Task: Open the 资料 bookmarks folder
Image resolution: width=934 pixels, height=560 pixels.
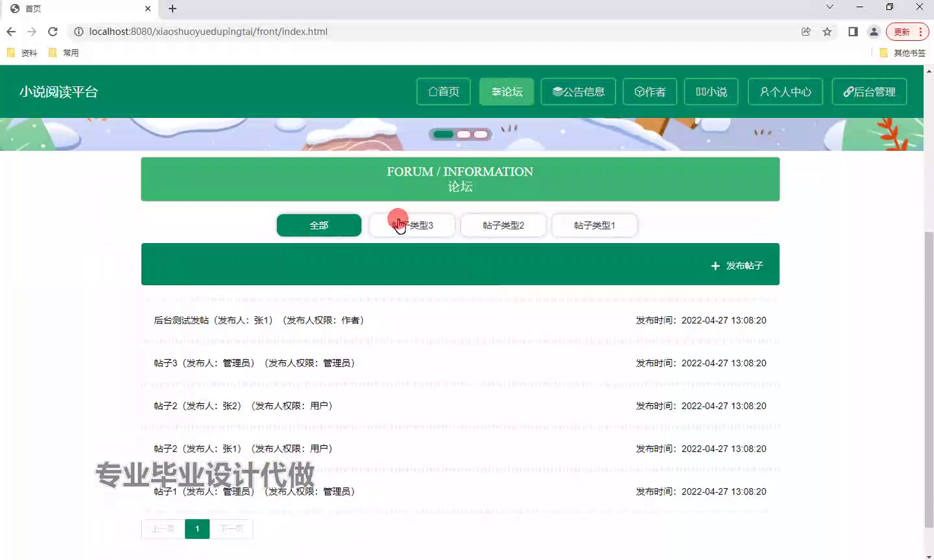Action: 22,52
